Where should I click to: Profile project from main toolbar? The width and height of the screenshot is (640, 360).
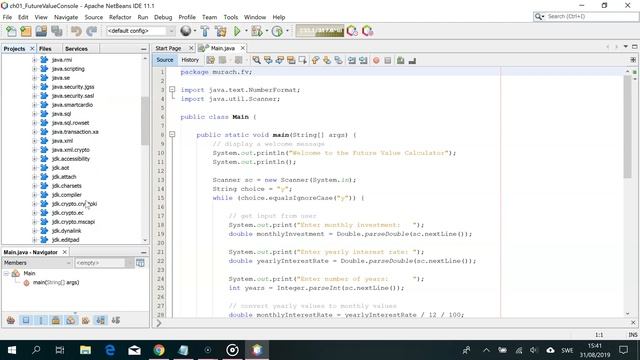[277, 31]
